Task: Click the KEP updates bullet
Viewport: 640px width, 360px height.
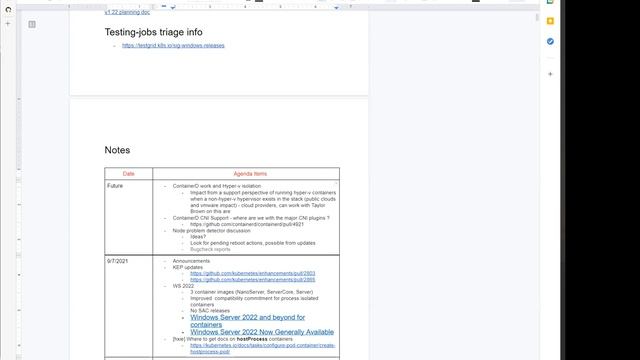Action: [x=187, y=267]
